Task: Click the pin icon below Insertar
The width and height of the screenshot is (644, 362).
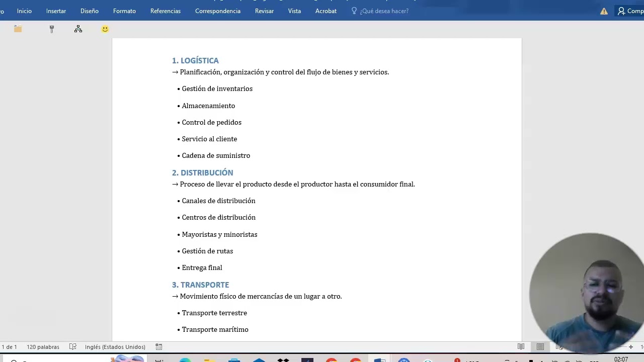Action: click(51, 29)
